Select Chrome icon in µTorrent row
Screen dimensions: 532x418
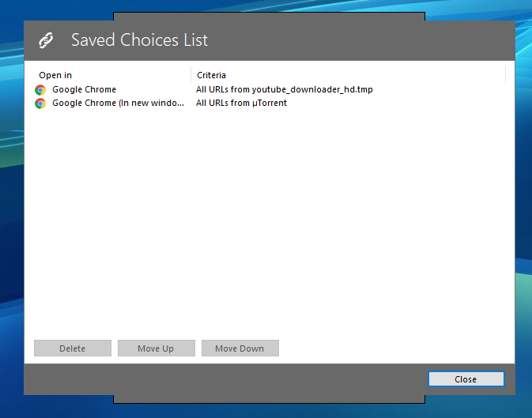[x=40, y=104]
